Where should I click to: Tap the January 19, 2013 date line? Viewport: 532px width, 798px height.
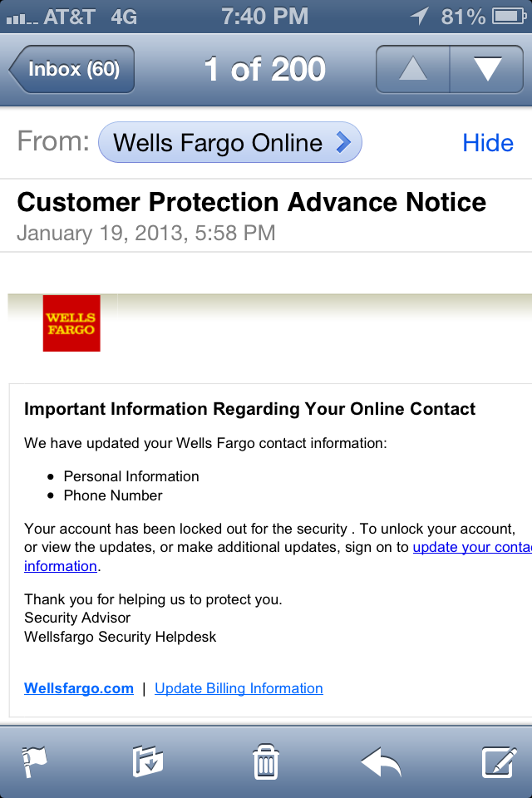[146, 232]
